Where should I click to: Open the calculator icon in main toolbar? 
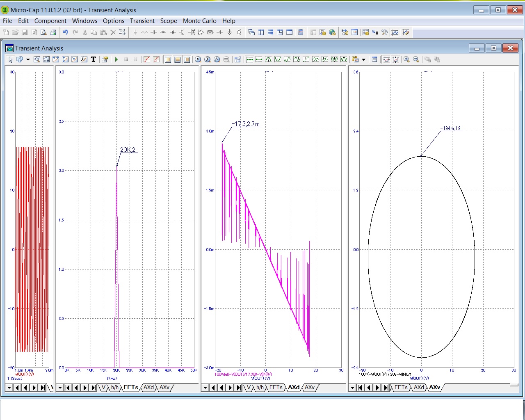[301, 32]
